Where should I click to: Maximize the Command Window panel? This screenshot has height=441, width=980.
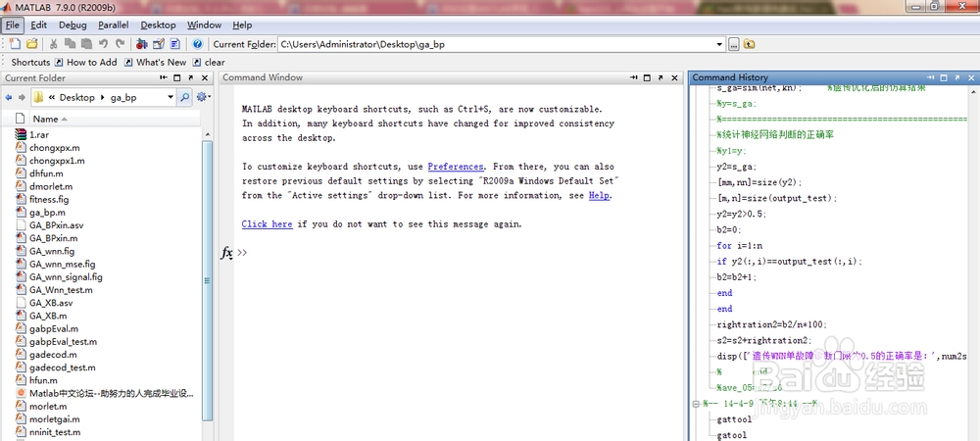[x=647, y=77]
